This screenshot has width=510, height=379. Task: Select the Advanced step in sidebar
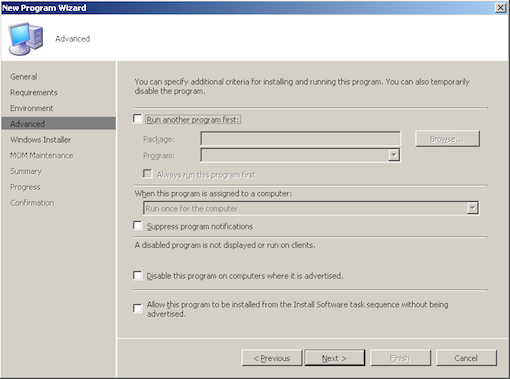tap(59, 124)
